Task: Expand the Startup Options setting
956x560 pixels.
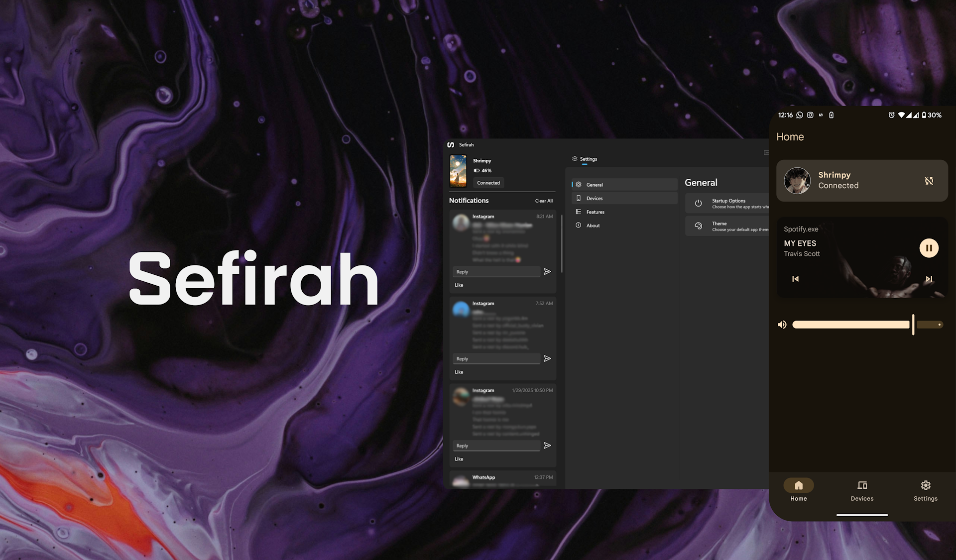Action: coord(727,203)
